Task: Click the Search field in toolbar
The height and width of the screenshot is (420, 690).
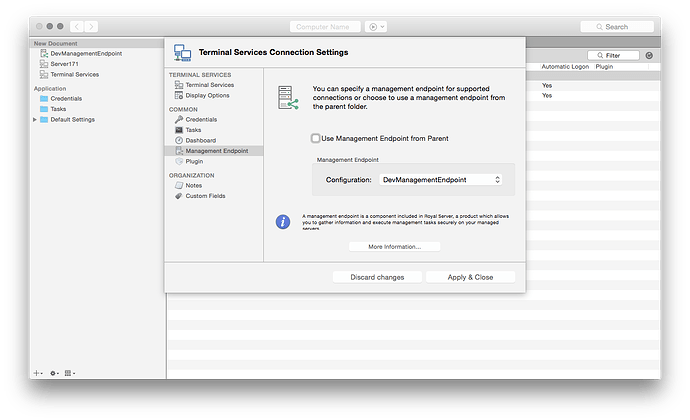Action: click(x=625, y=27)
